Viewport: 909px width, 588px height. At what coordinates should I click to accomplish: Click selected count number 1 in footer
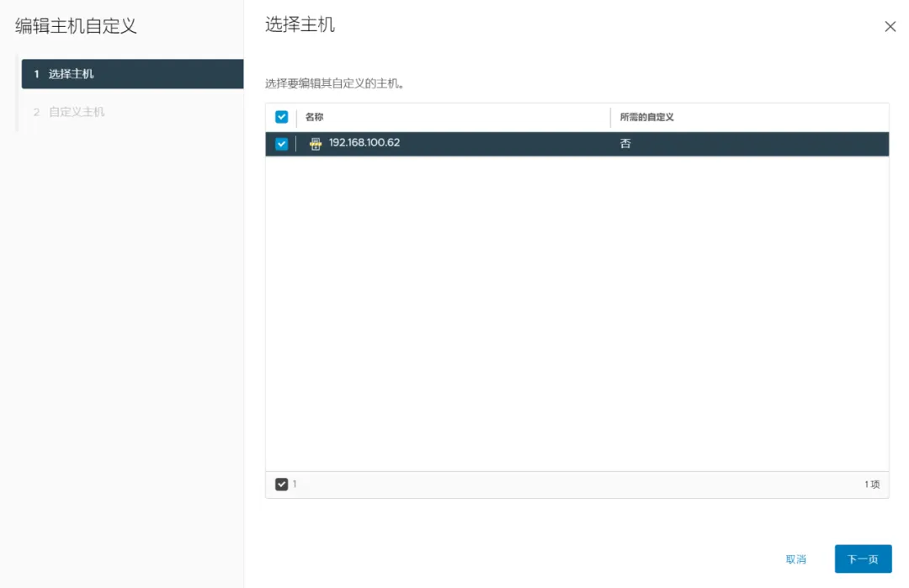pyautogui.click(x=295, y=485)
